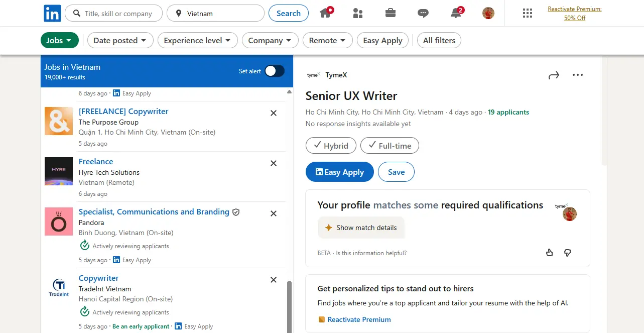Give thumbs down on match info
The height and width of the screenshot is (333, 644).
[568, 253]
